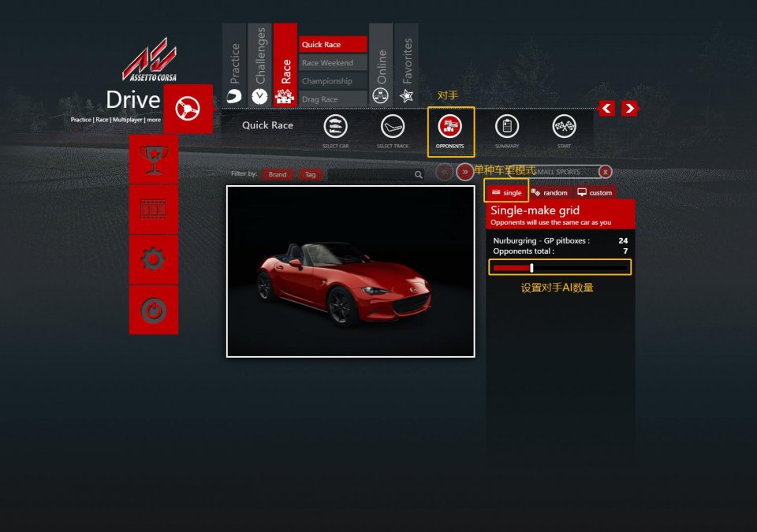The image size is (757, 532).
Task: Select the Favorites tab
Action: [407, 64]
